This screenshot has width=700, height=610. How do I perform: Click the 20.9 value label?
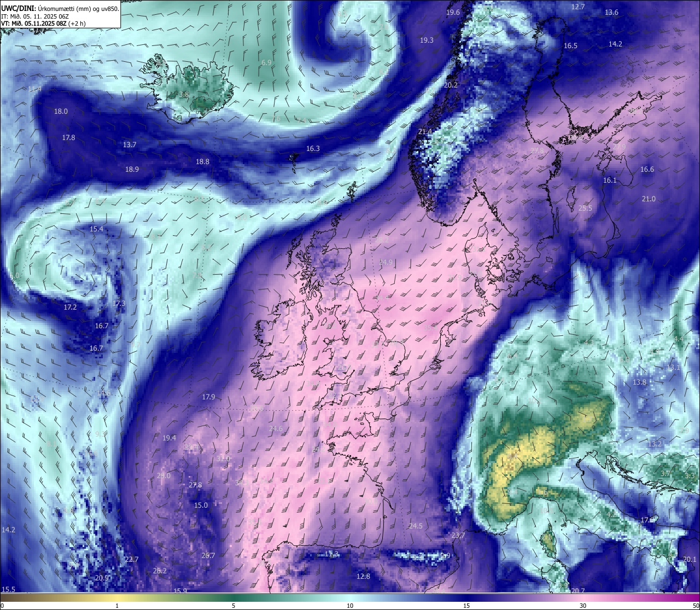click(102, 578)
